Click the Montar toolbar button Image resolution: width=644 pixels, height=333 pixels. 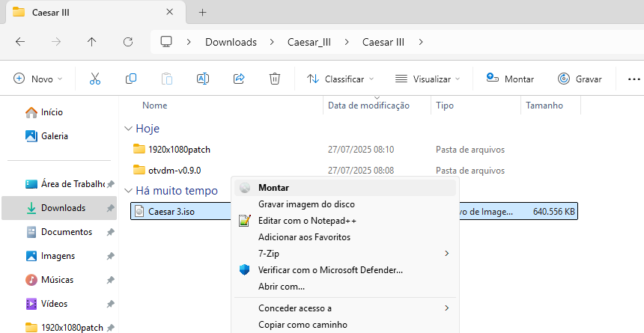pos(510,79)
